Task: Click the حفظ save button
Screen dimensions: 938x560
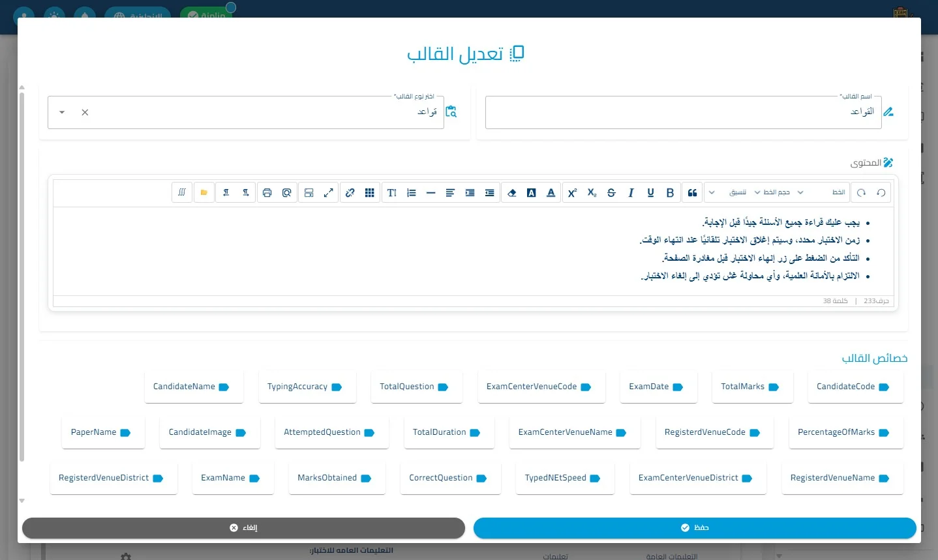Action: pyautogui.click(x=695, y=528)
